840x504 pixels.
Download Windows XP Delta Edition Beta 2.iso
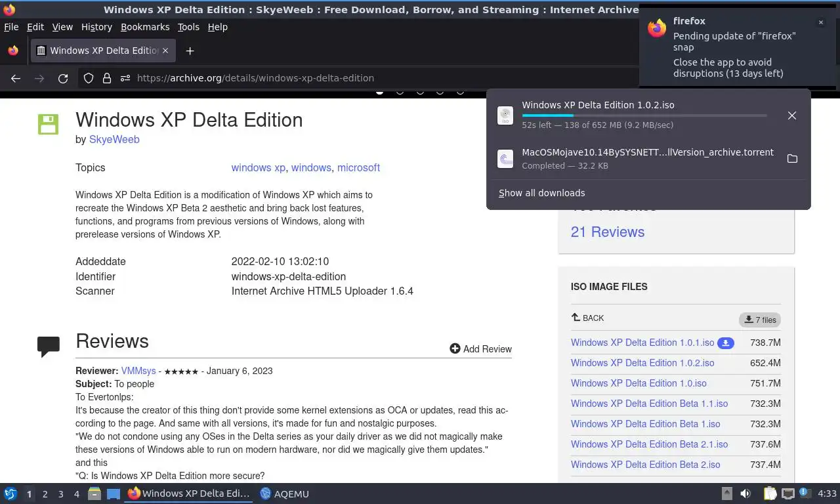point(645,465)
